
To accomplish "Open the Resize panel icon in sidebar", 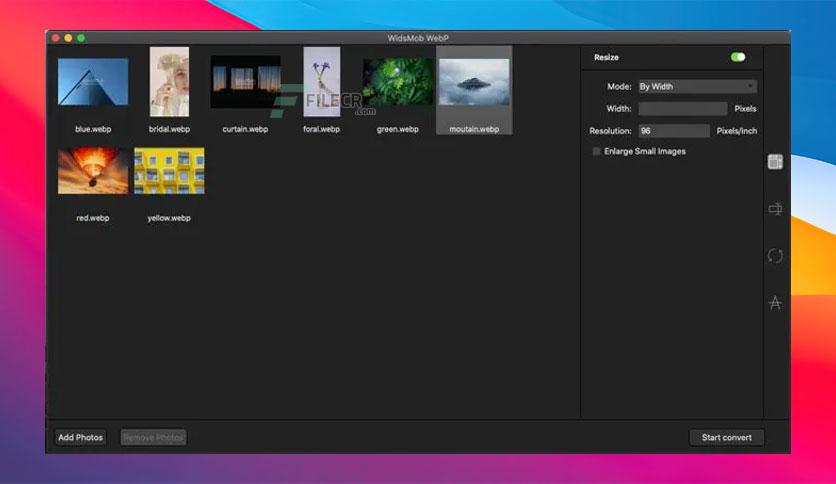I will tap(775, 162).
